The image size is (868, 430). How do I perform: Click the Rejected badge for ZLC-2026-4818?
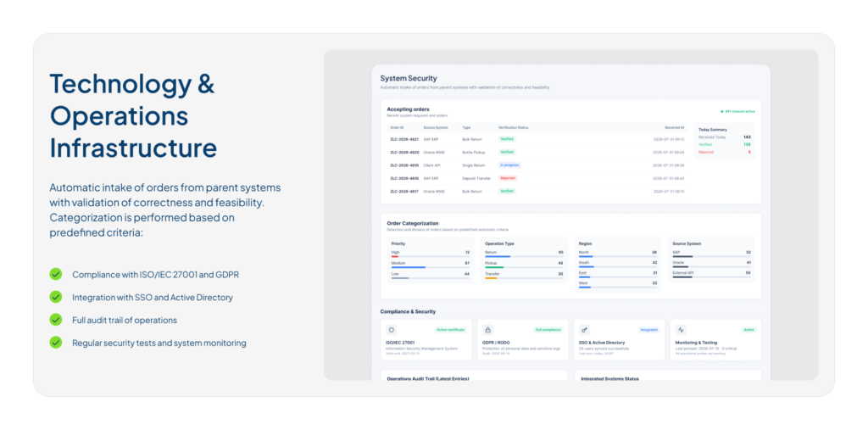coord(508,178)
